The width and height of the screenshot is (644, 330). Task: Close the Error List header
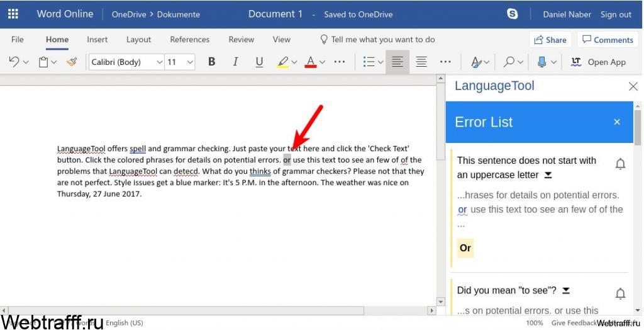(616, 122)
